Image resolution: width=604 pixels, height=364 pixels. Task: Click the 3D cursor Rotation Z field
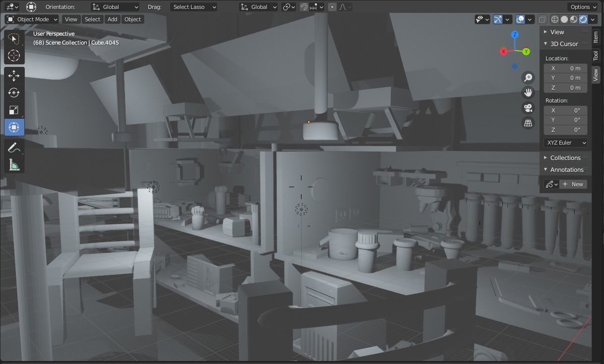[x=565, y=130]
